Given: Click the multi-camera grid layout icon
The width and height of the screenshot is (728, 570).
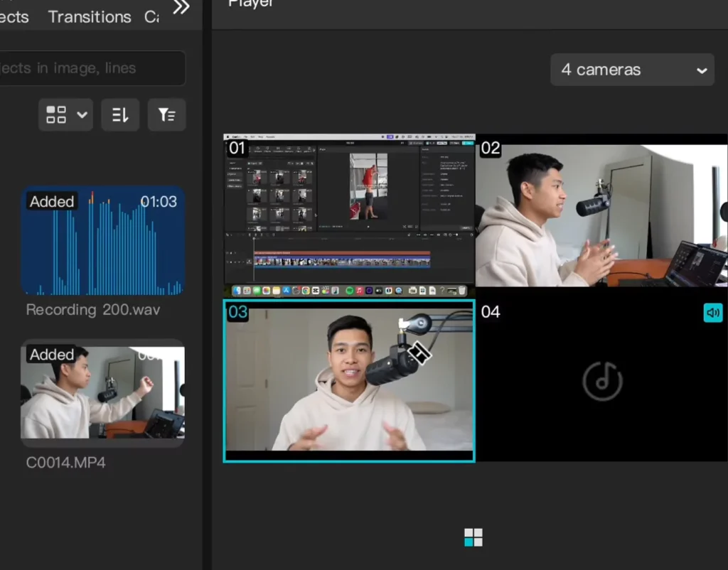Looking at the screenshot, I should [473, 537].
